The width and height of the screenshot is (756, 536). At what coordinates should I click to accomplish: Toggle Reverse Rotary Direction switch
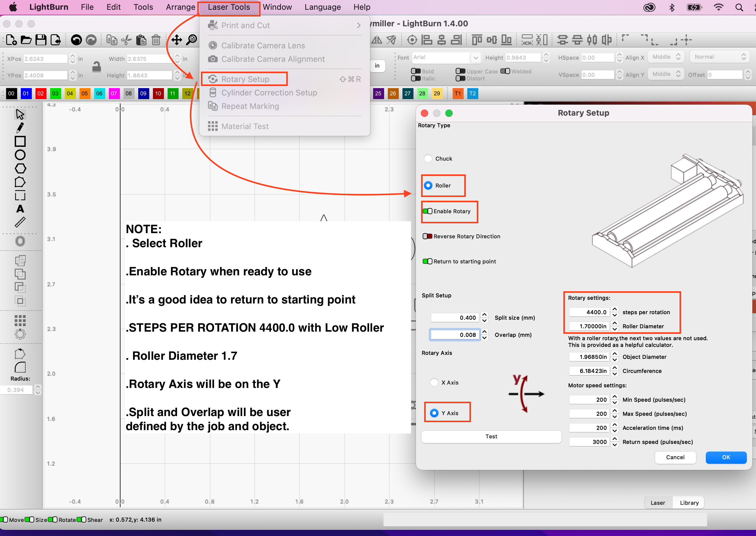428,236
